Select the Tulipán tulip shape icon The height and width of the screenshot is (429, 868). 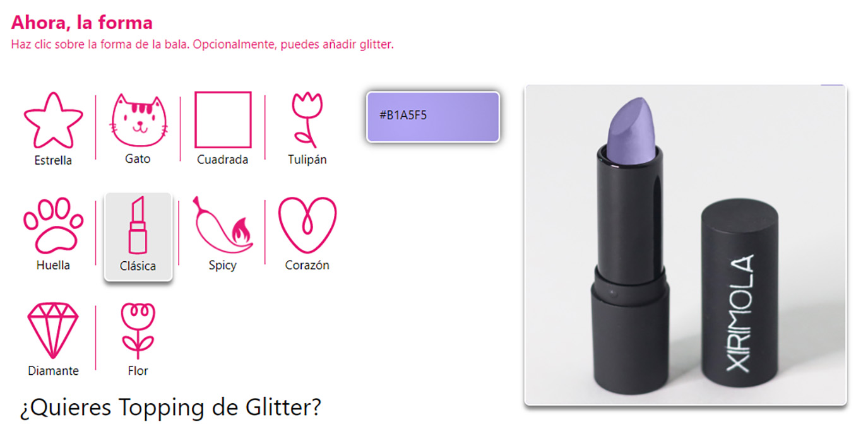coord(307,119)
